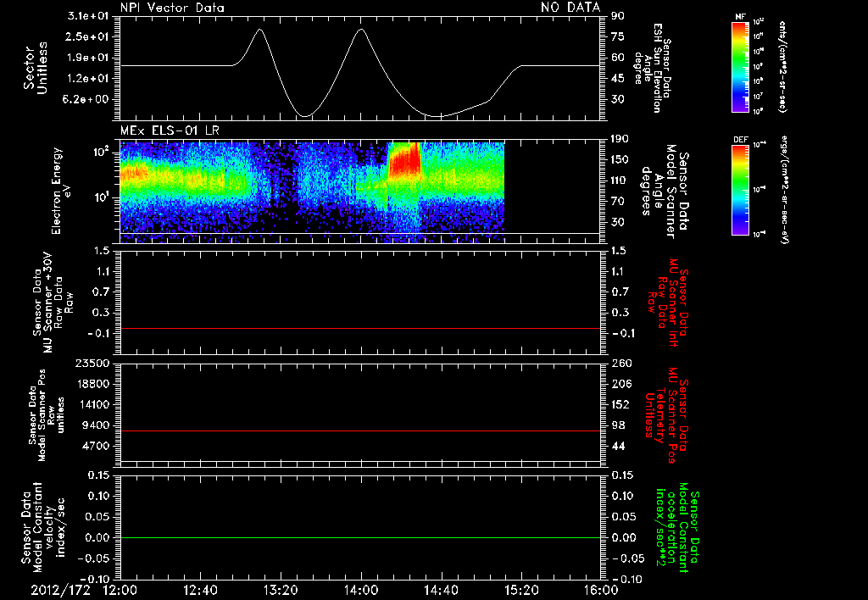Click the NF flux color bar
Viewport: 868px width, 600px height.
tap(741, 66)
